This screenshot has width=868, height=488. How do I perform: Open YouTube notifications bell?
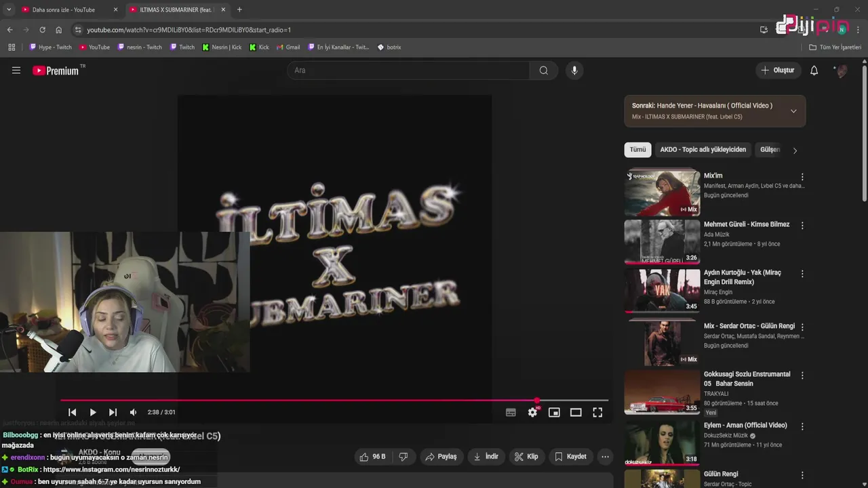tap(814, 70)
